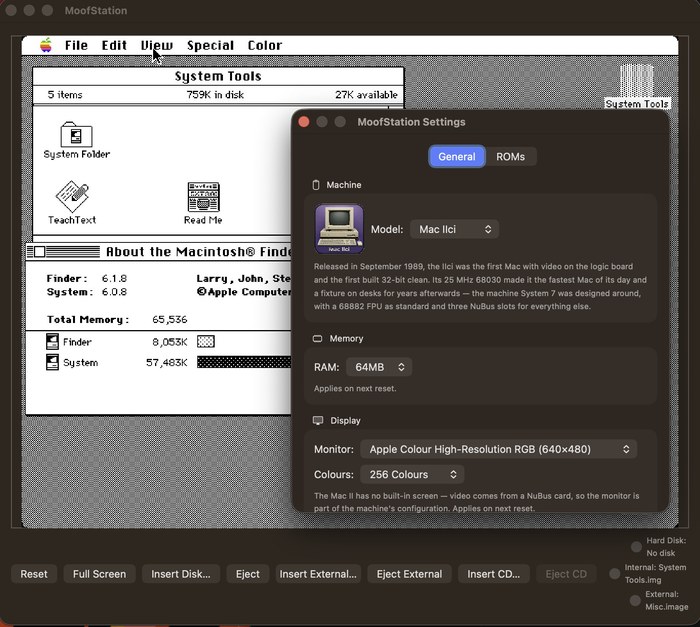Viewport: 700px width, 627px height.
Task: Close the MoofStation Settings window
Action: click(x=304, y=122)
